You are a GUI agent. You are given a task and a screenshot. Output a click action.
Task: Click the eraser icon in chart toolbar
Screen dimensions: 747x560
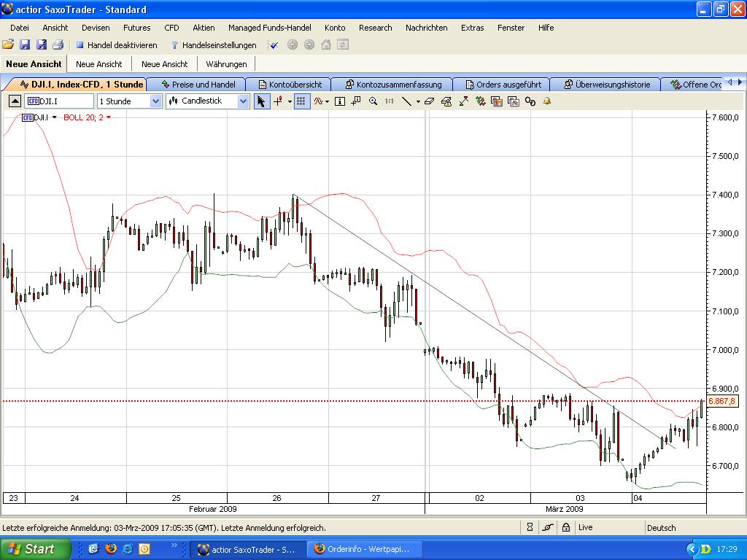coord(429,101)
